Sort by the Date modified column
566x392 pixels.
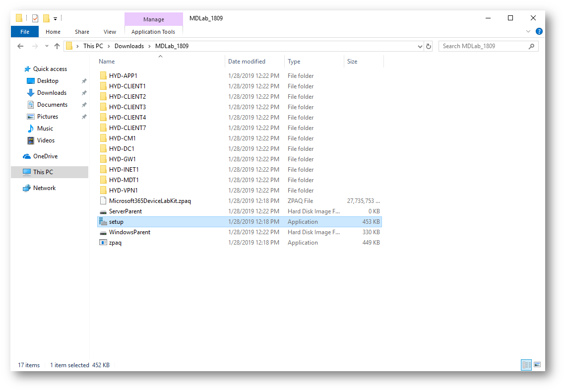[x=247, y=62]
